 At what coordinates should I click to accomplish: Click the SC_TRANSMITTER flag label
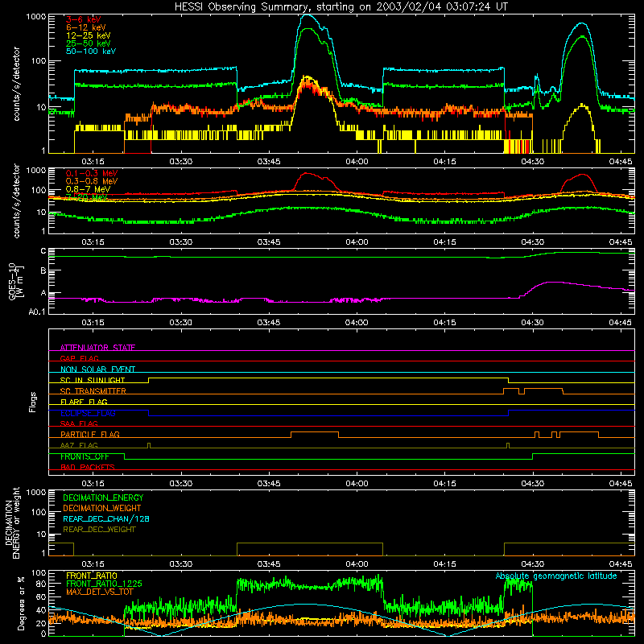pos(93,391)
